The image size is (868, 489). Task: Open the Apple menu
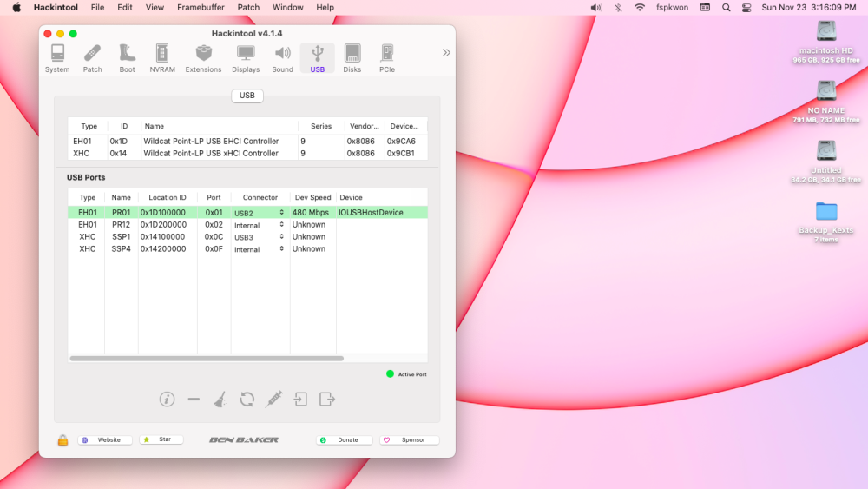[16, 7]
